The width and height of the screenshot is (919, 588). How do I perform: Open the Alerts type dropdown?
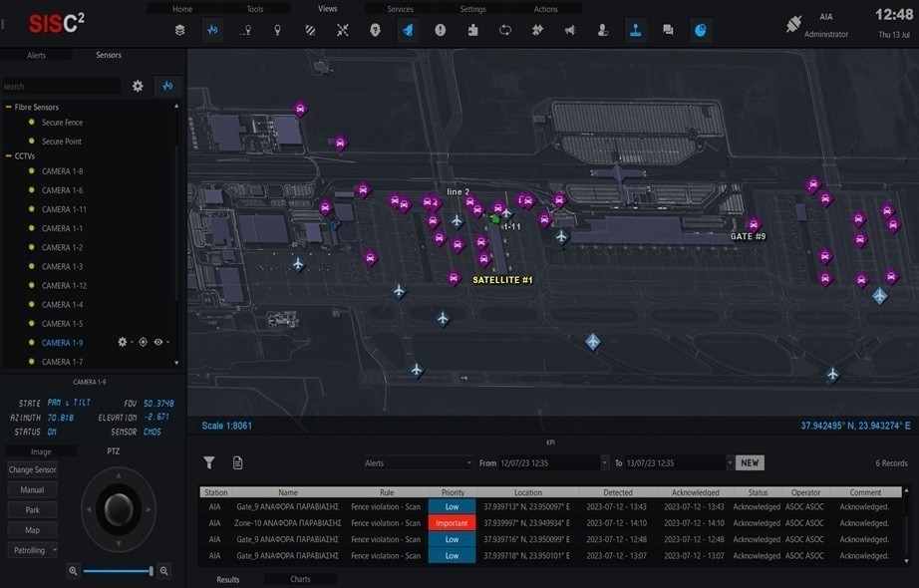coord(418,462)
